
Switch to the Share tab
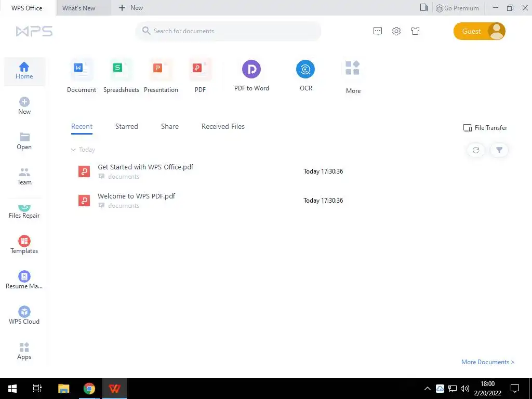[170, 127]
